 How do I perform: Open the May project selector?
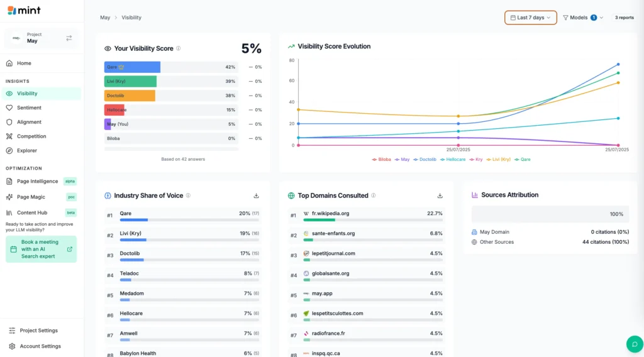(x=42, y=38)
